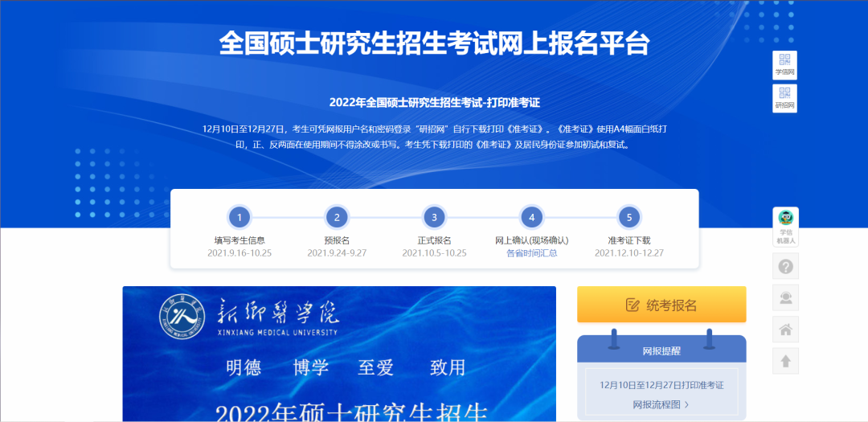This screenshot has height=422, width=868.
Task: Click the date 2021.10.5-10.25
Action: [x=434, y=253]
